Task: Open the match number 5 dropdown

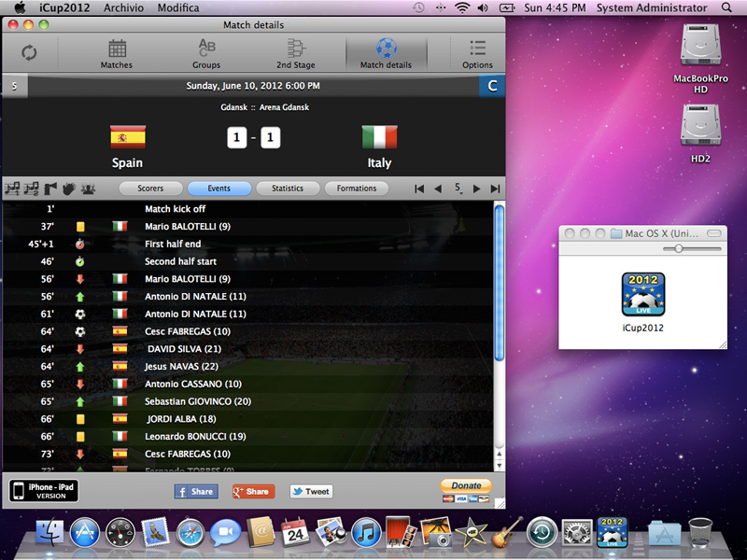Action: (458, 189)
